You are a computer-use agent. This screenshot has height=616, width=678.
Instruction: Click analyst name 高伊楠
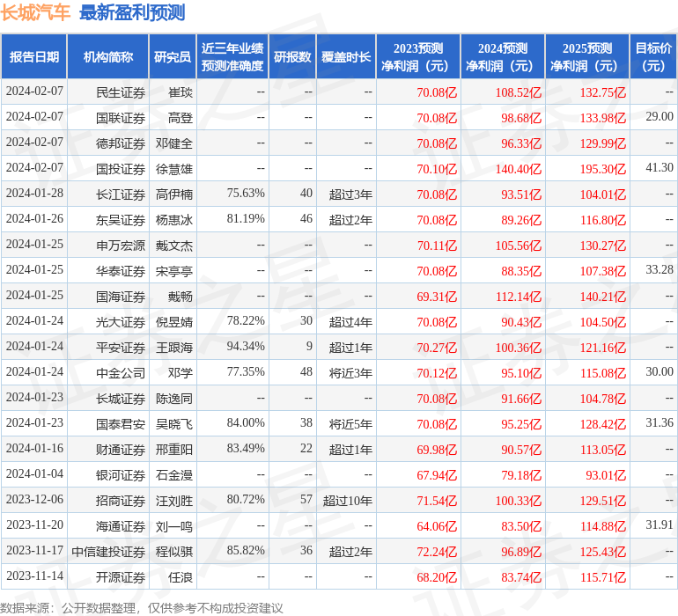(x=174, y=194)
